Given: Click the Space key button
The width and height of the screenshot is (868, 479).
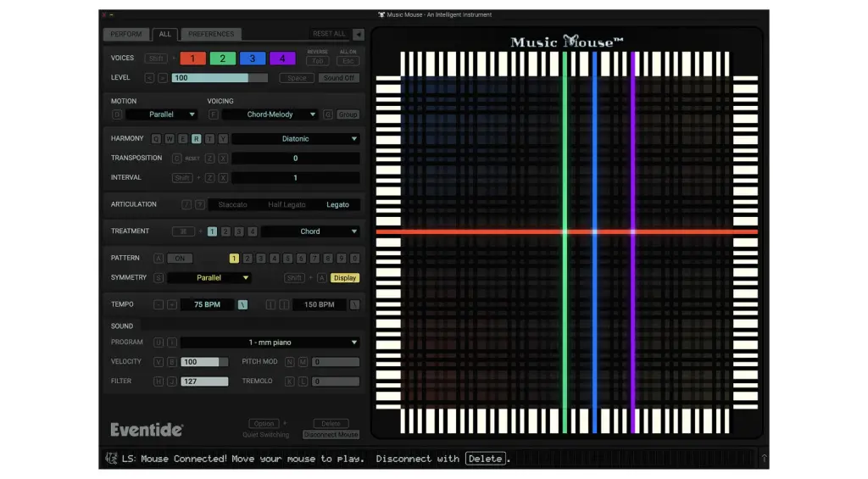Looking at the screenshot, I should coord(297,78).
